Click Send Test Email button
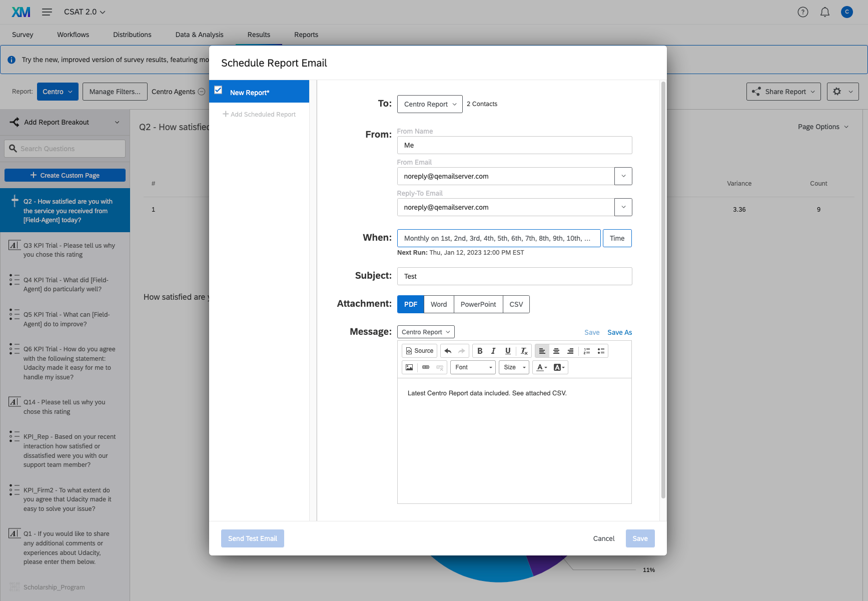Viewport: 868px width, 601px height. [253, 538]
